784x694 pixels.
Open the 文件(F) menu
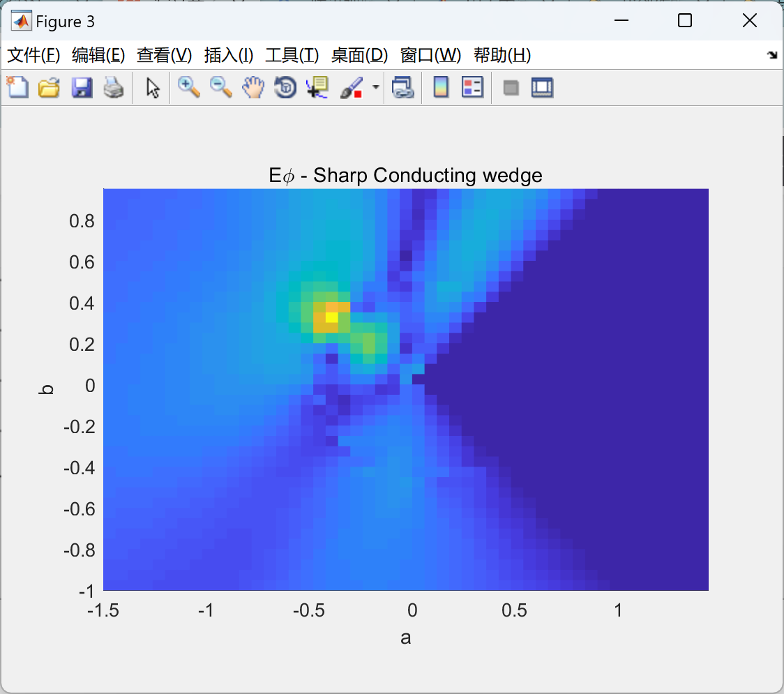click(x=33, y=55)
